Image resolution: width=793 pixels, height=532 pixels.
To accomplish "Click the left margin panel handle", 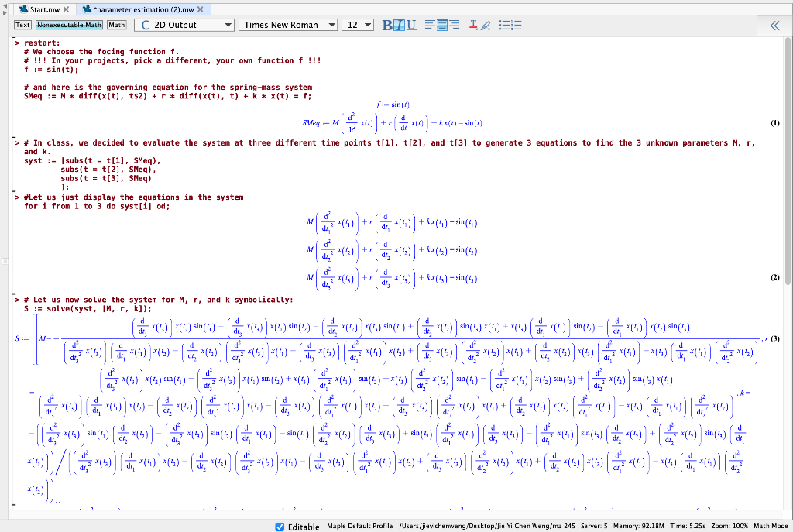I will [x=5, y=261].
